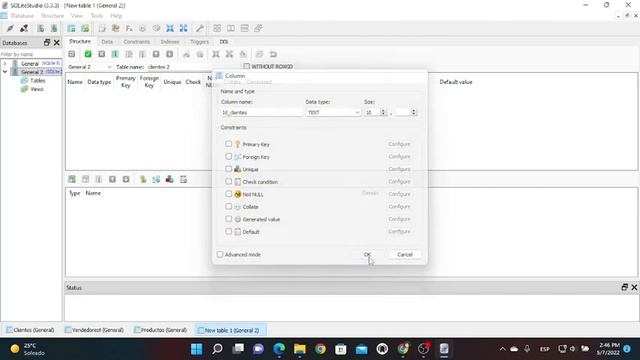
Task: Click the weather widget showing 25°C
Action: coord(28,349)
